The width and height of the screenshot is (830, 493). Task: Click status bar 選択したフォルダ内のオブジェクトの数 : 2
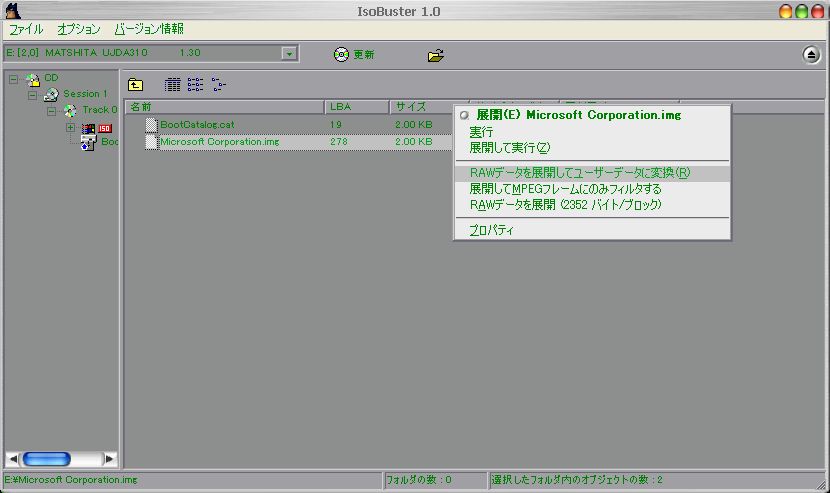577,480
